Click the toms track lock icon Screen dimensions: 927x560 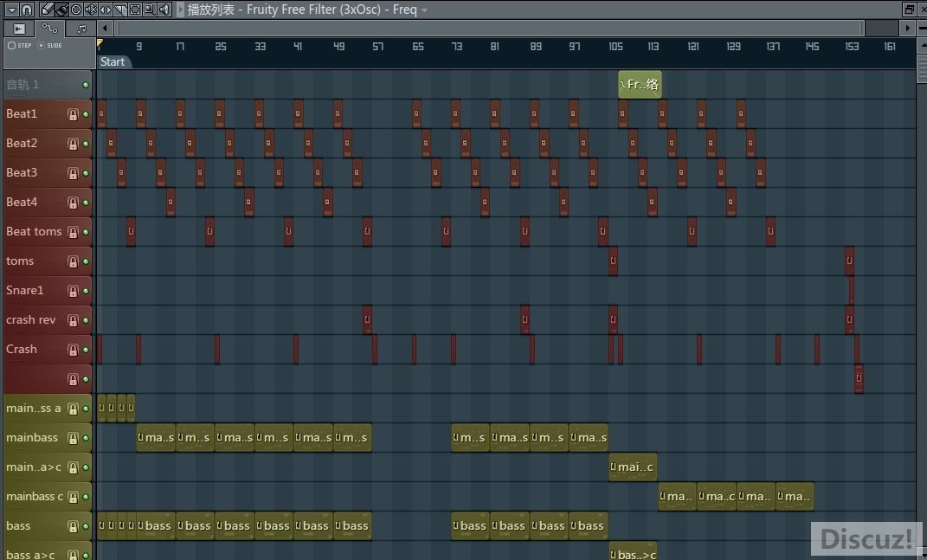73,261
